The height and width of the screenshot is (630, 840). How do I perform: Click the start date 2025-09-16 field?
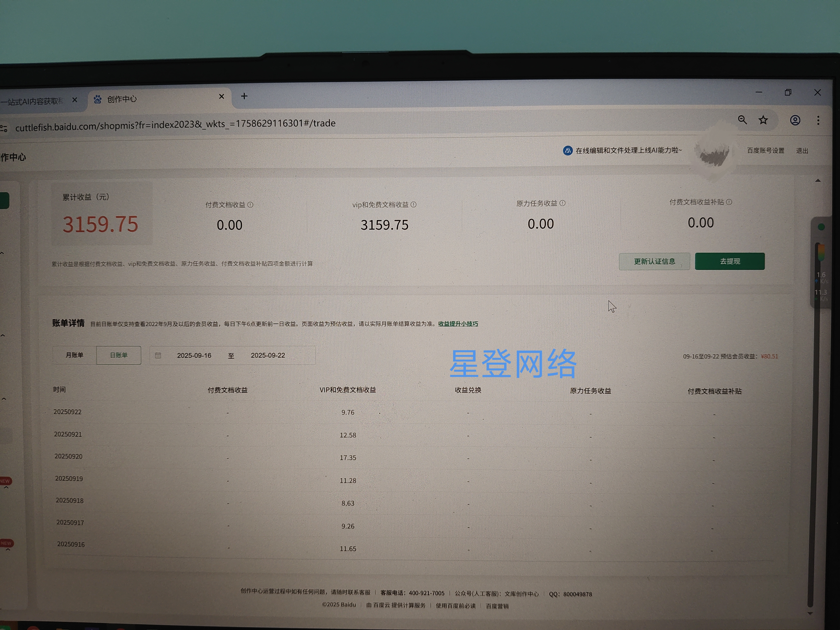coord(194,355)
